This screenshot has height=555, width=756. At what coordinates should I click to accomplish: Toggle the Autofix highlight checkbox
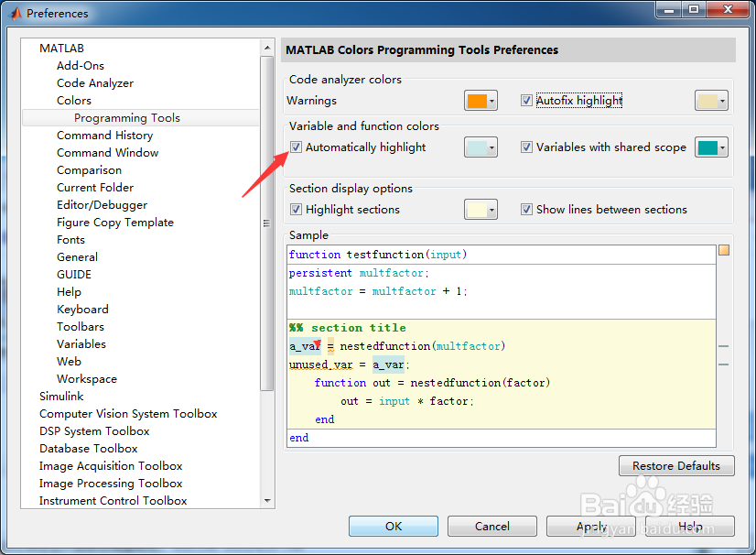526,101
